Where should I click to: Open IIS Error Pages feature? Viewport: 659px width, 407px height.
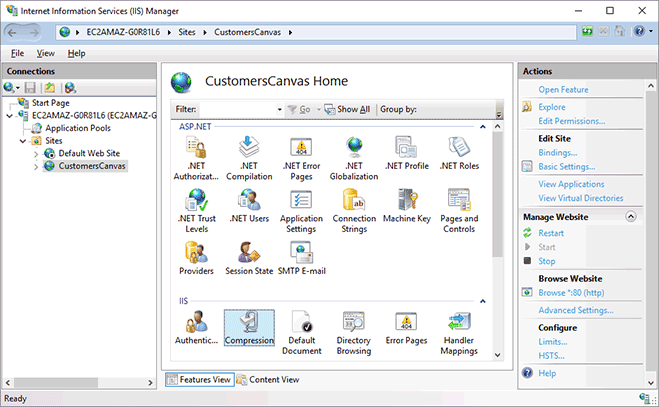point(406,328)
